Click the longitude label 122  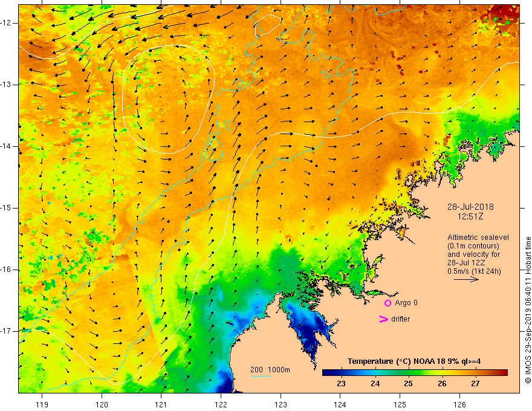pyautogui.click(x=221, y=404)
